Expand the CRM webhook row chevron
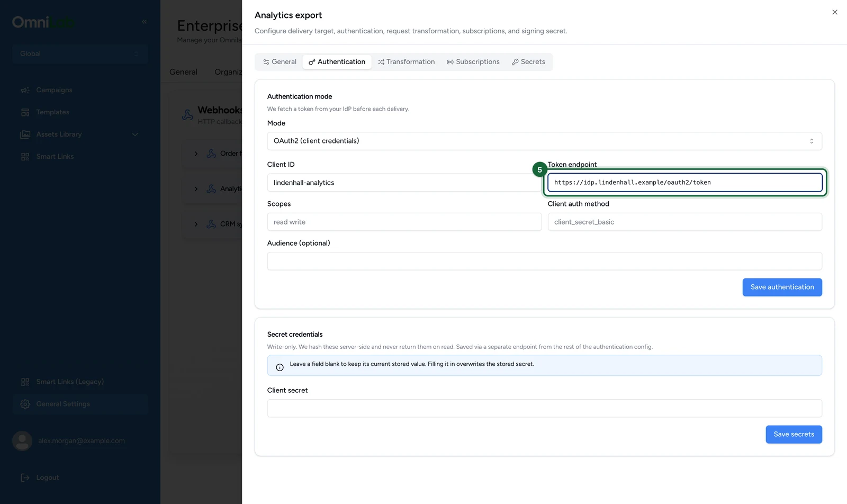This screenshot has width=847, height=504. pos(196,224)
